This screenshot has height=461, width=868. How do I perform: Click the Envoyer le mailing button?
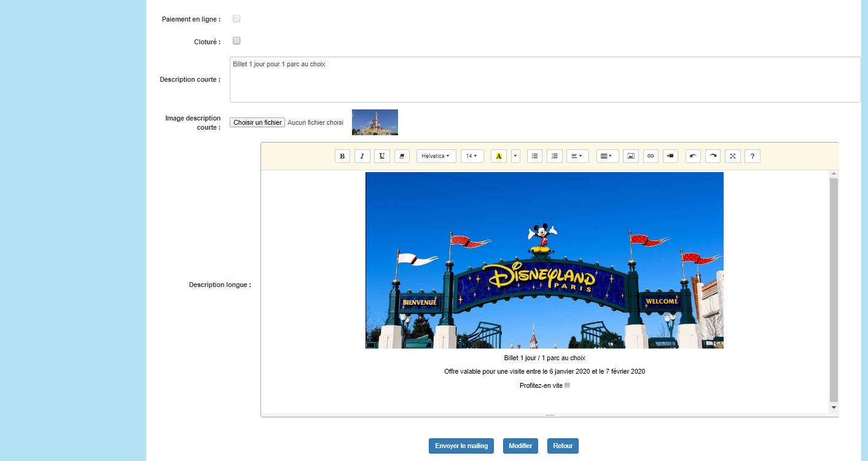point(461,446)
